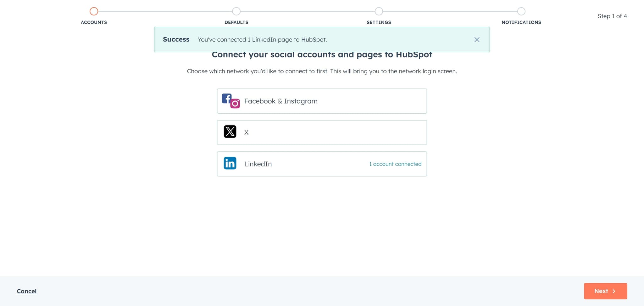Click the Defaults step circle

pyautogui.click(x=236, y=11)
